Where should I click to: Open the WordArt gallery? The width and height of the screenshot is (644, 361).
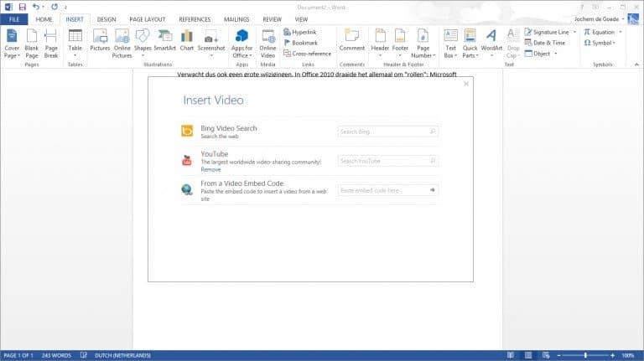pyautogui.click(x=491, y=44)
